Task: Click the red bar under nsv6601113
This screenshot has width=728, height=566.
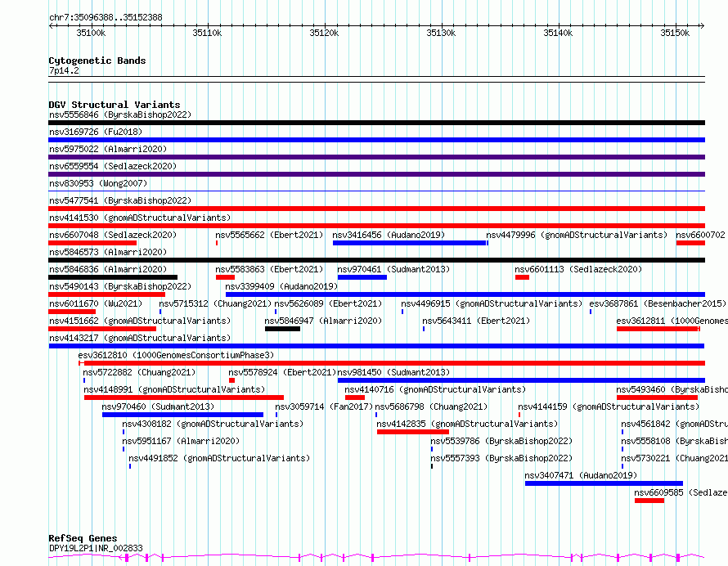Action: (522, 277)
